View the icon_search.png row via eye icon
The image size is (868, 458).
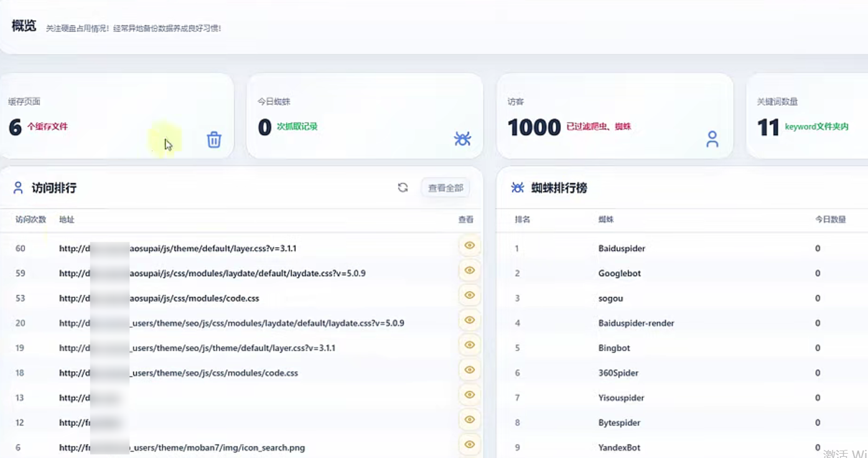[470, 445]
